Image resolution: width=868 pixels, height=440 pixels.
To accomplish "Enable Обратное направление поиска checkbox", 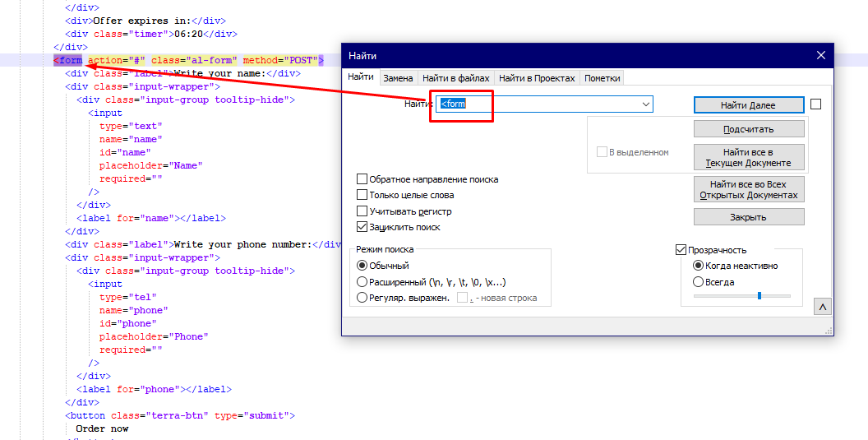I will [x=362, y=179].
